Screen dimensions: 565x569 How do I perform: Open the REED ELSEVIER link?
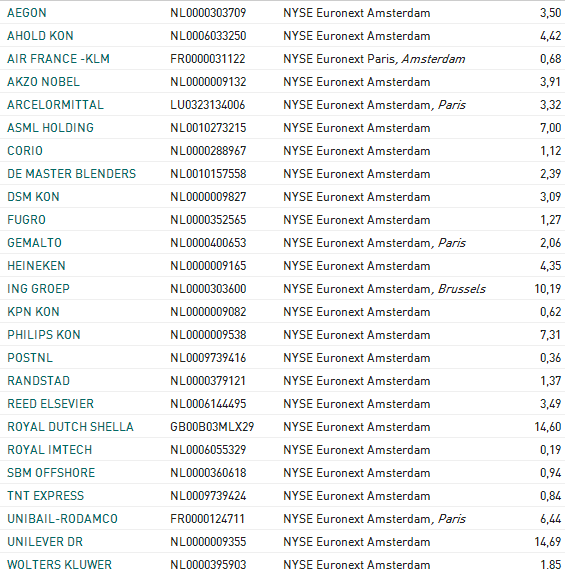click(50, 404)
